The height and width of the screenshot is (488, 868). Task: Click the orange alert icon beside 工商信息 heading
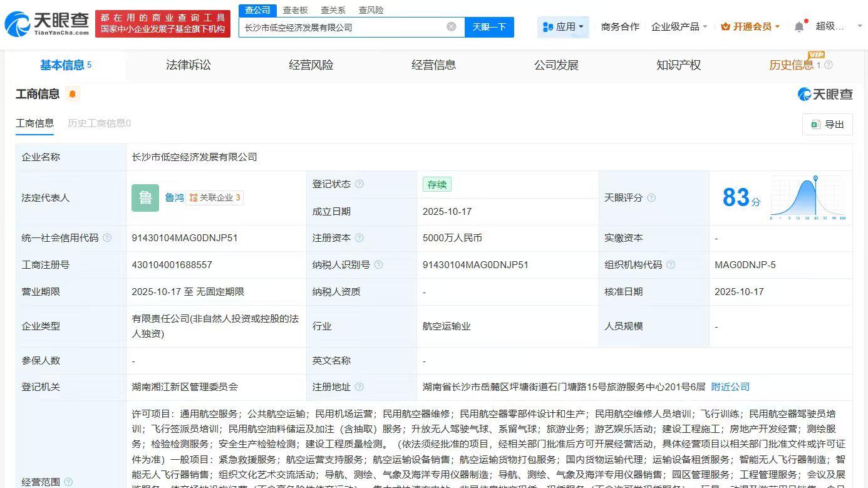point(72,94)
